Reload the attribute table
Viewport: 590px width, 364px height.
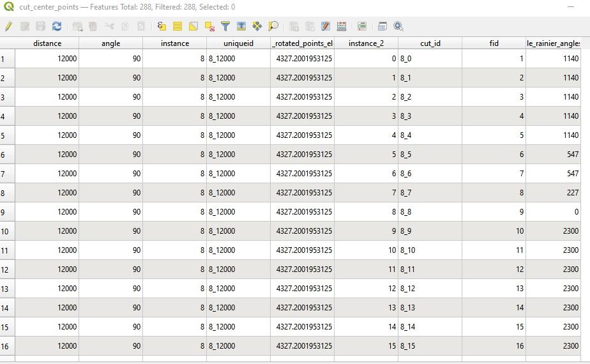[x=57, y=26]
